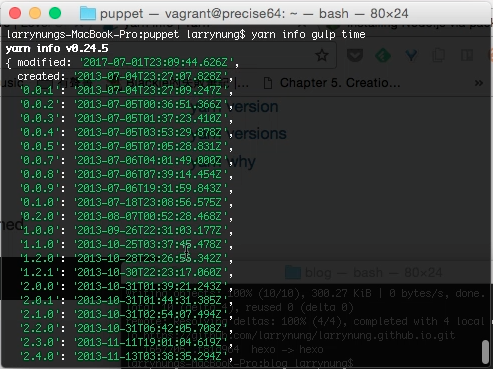This screenshot has height=369, width=493.
Task: Click the version '0.0.3' row
Action: click(126, 118)
